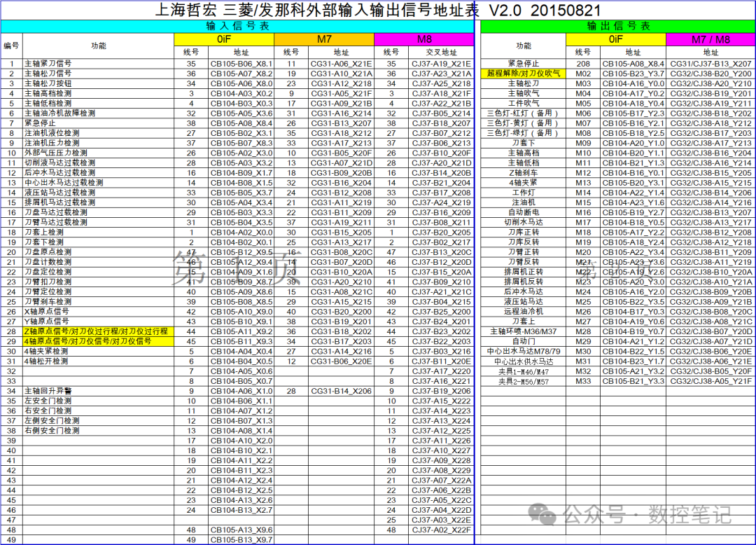This screenshot has width=756, height=545.
Task: Click output cell '三色灯-红灯（备用）'
Action: 524,113
